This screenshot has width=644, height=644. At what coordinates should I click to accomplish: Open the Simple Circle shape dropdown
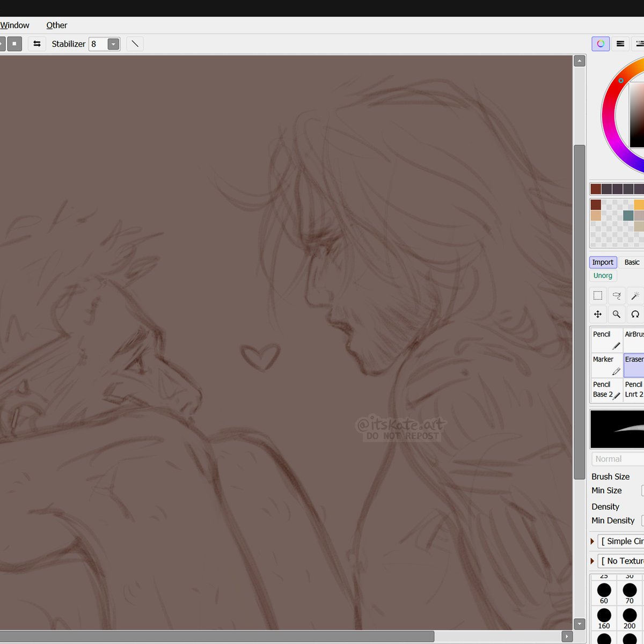621,541
